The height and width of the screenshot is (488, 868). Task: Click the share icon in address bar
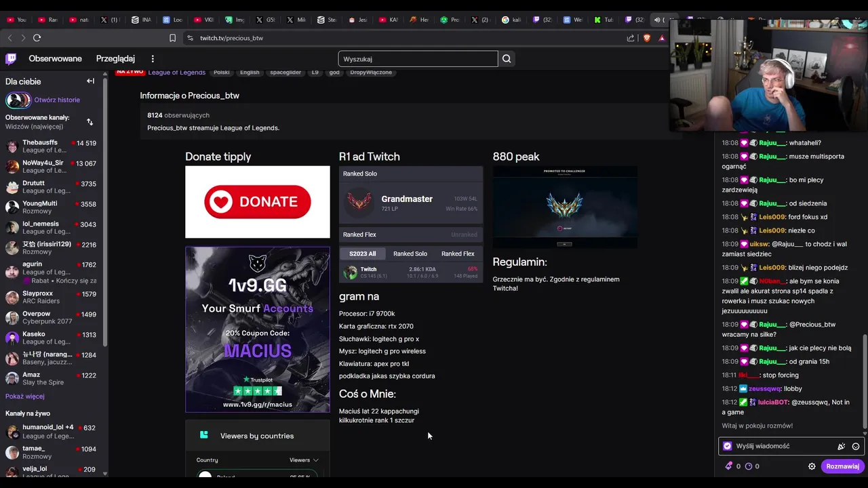click(x=631, y=38)
